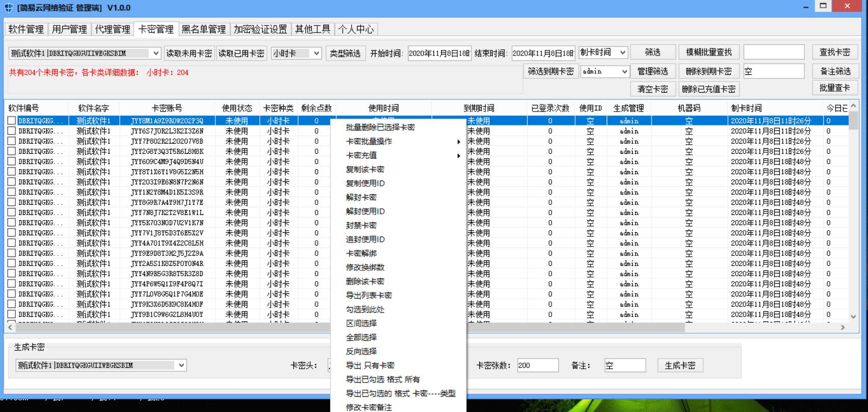Open the admin manager dropdown
The image size is (868, 412).
pos(625,72)
